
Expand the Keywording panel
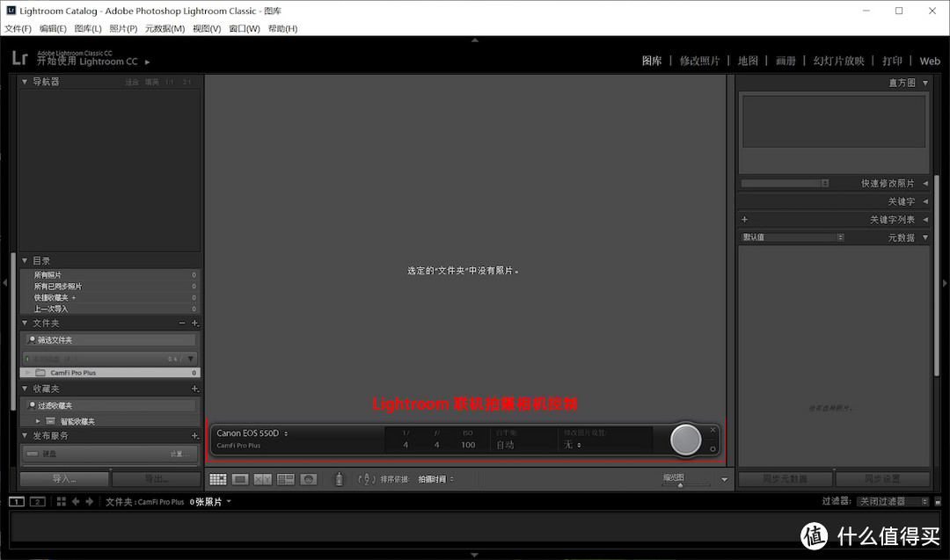tap(925, 201)
